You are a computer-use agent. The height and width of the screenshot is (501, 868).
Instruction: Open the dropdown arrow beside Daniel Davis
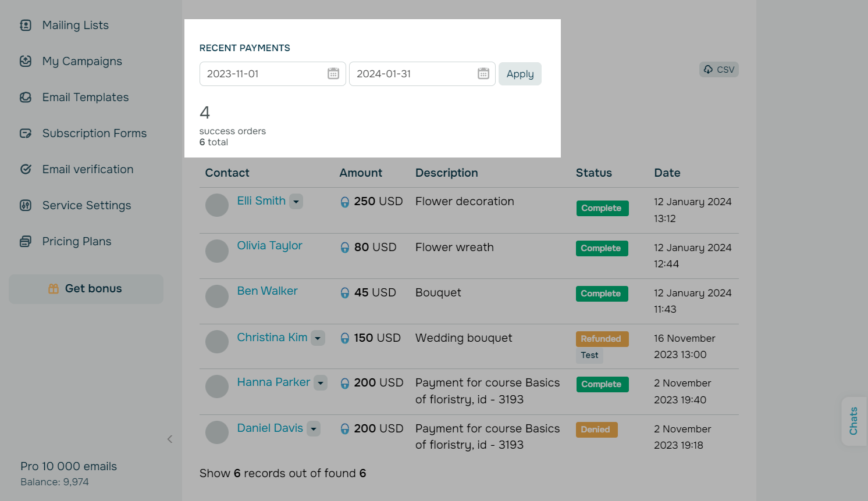tap(314, 429)
